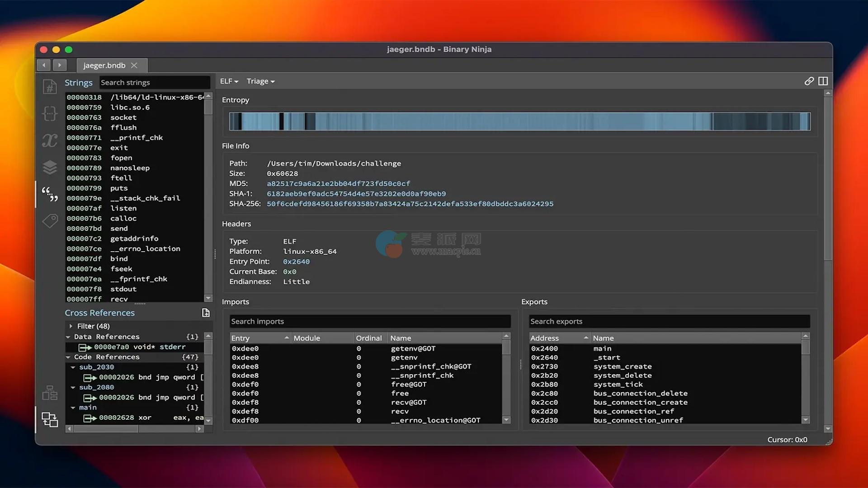Switch to the jaeger.bndb tab
868x488 pixels.
point(104,66)
